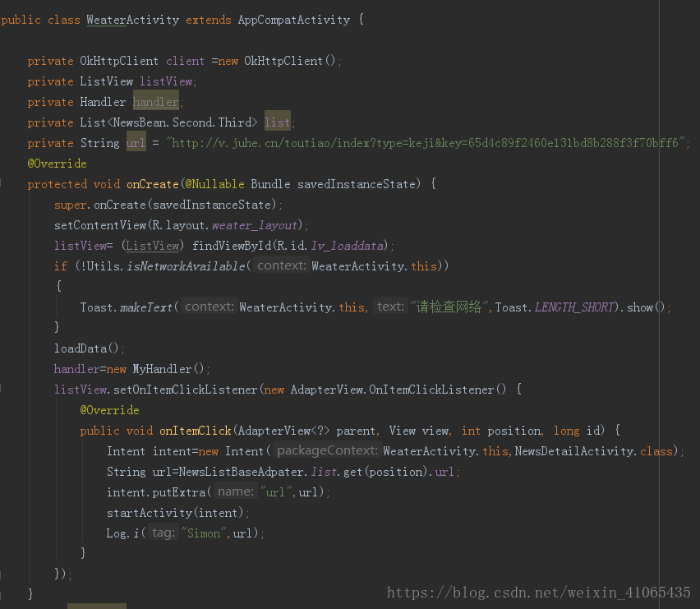Screen dimensions: 700x609
Task: Click the findViewById call
Action: [231, 246]
